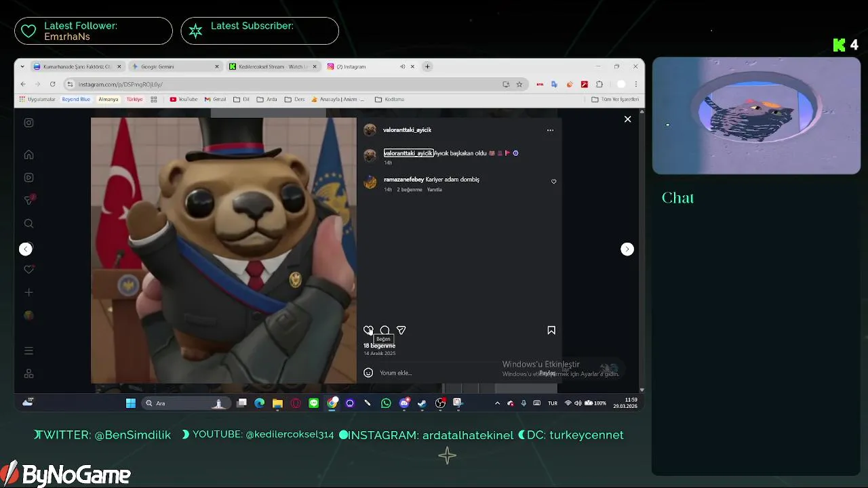Open the 'Ders' bookmark folder
Screen dimensions: 868x488
pos(294,100)
